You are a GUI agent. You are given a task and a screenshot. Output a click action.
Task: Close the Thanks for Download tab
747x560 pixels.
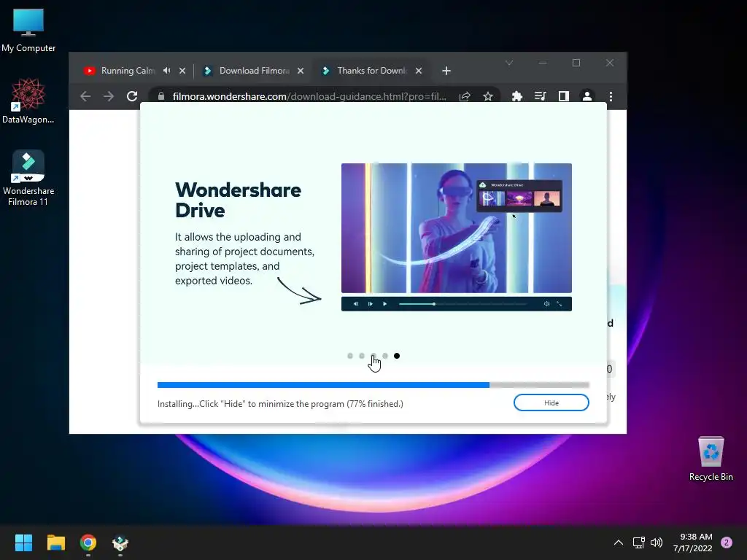click(x=419, y=71)
